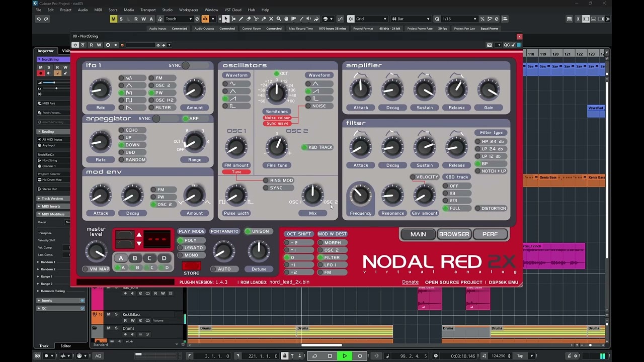Screen dimensions: 644x362
Task: Open the VST Cloud menu
Action: (x=233, y=10)
